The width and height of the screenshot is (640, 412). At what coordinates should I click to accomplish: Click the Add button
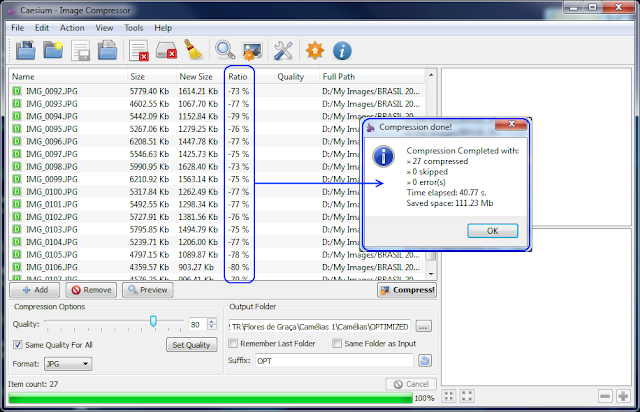coord(35,290)
